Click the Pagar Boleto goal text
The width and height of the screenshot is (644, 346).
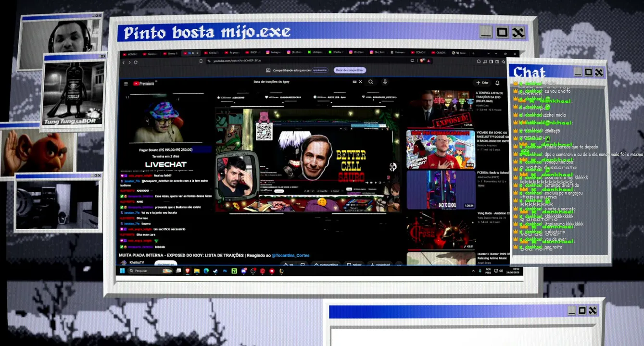point(165,150)
